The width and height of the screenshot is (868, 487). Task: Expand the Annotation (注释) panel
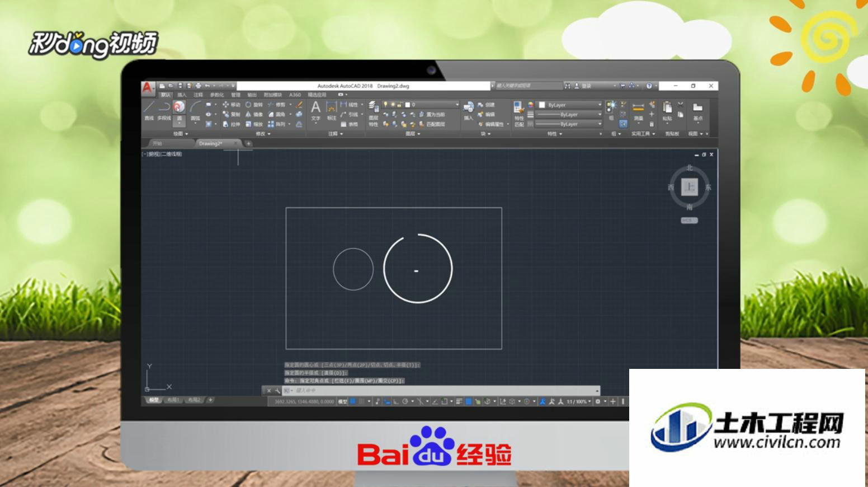[x=336, y=134]
